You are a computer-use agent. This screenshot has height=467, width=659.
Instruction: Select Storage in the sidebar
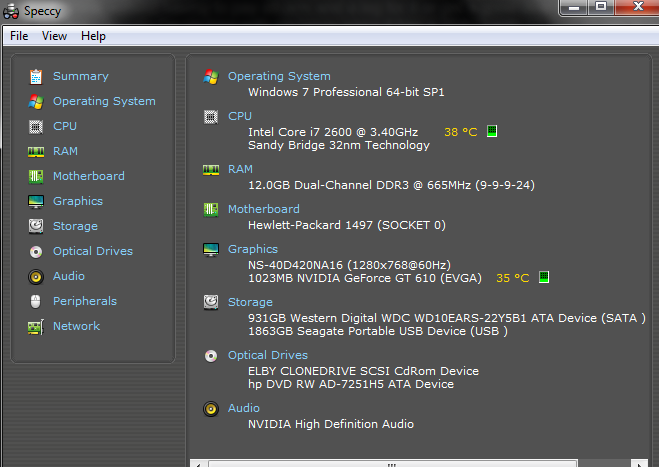75,227
